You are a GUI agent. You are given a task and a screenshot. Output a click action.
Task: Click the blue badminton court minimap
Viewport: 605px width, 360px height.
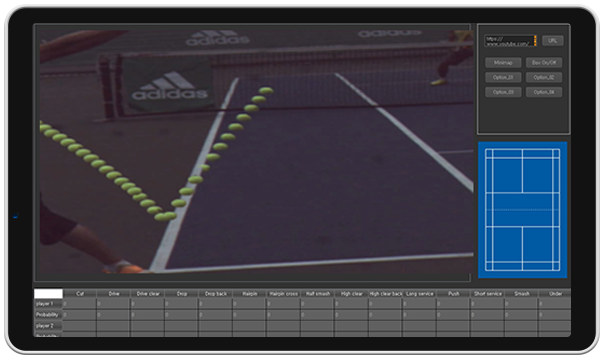coord(522,210)
